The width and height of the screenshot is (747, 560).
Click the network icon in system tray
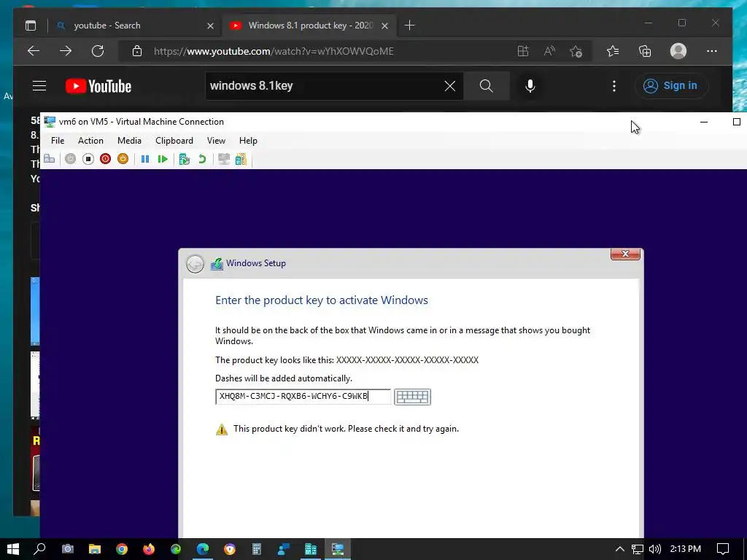point(638,549)
